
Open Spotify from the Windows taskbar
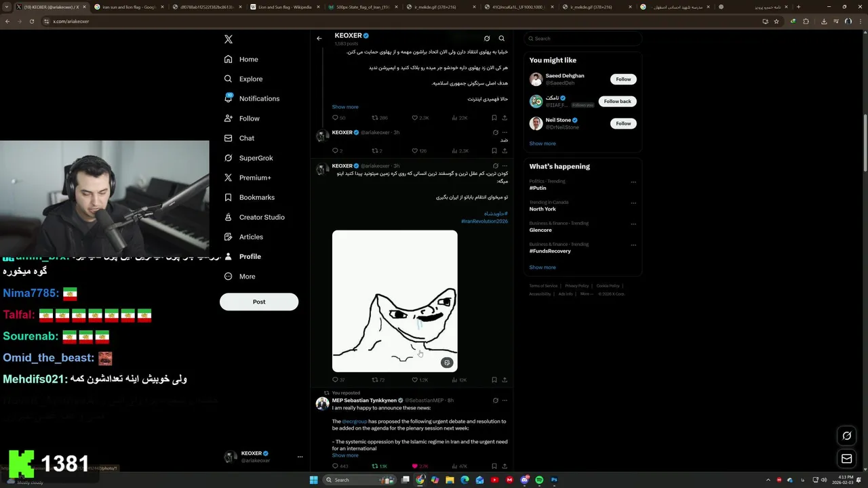click(x=539, y=480)
